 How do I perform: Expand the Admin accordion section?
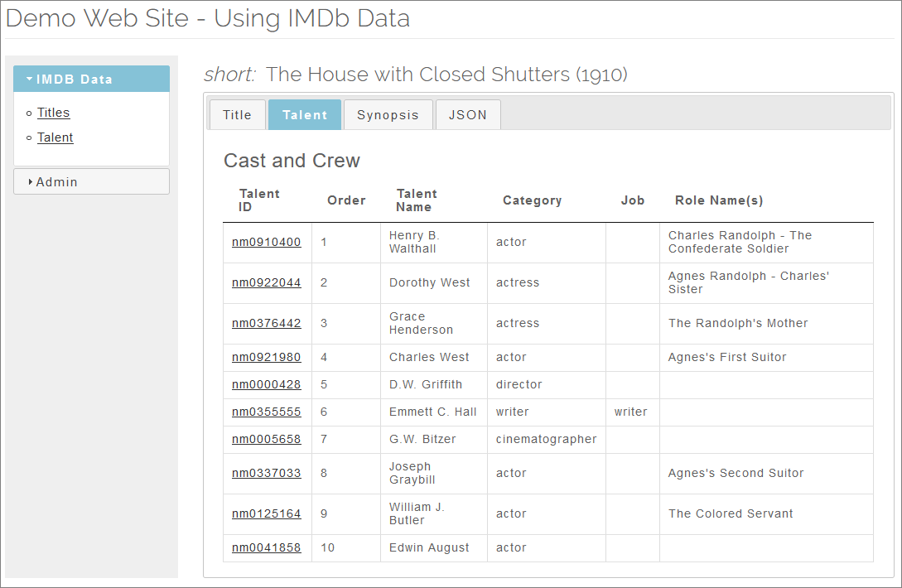[91, 182]
